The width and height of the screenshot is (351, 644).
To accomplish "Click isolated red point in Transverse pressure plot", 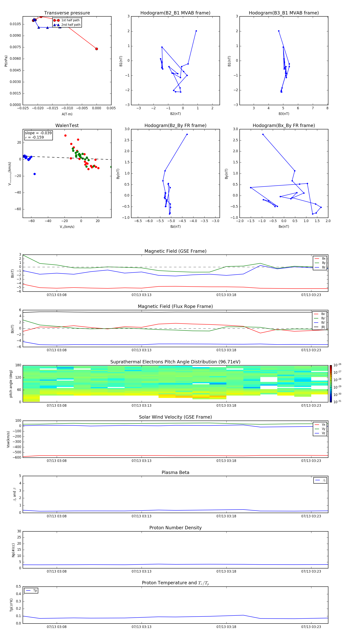I will [x=97, y=49].
